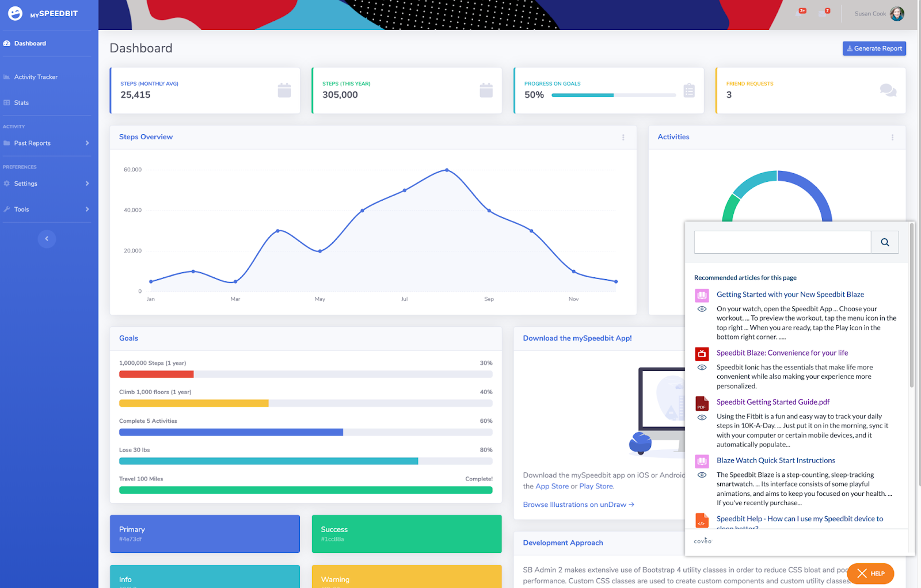Image resolution: width=921 pixels, height=588 pixels.
Task: Click the Past Reports folder icon
Action: pos(7,143)
